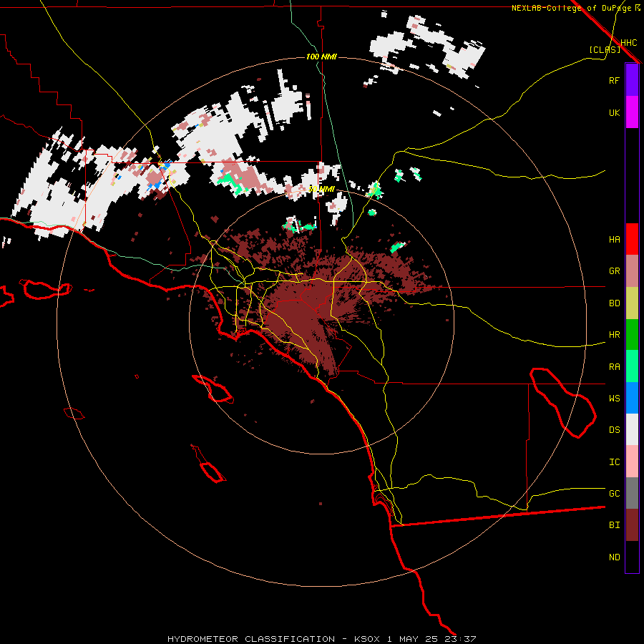Click the GC gray legend swatch
The image size is (644, 644).
(632, 493)
